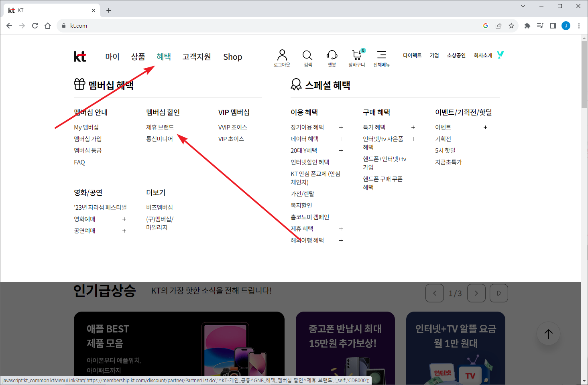The height and width of the screenshot is (385, 588).
Task: Expand 제휴 혜택 plus
Action: pyautogui.click(x=341, y=229)
